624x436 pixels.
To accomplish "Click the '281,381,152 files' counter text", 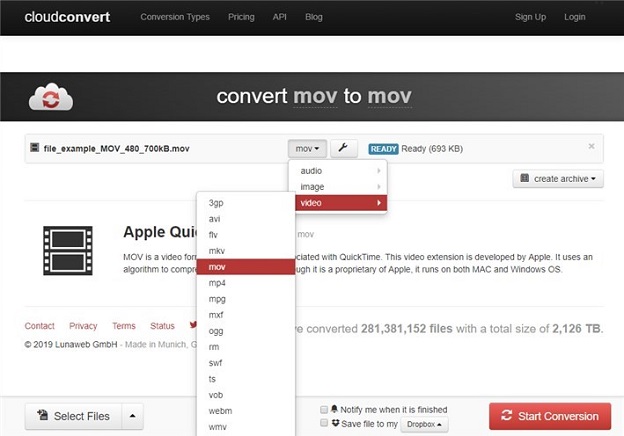I will 407,329.
